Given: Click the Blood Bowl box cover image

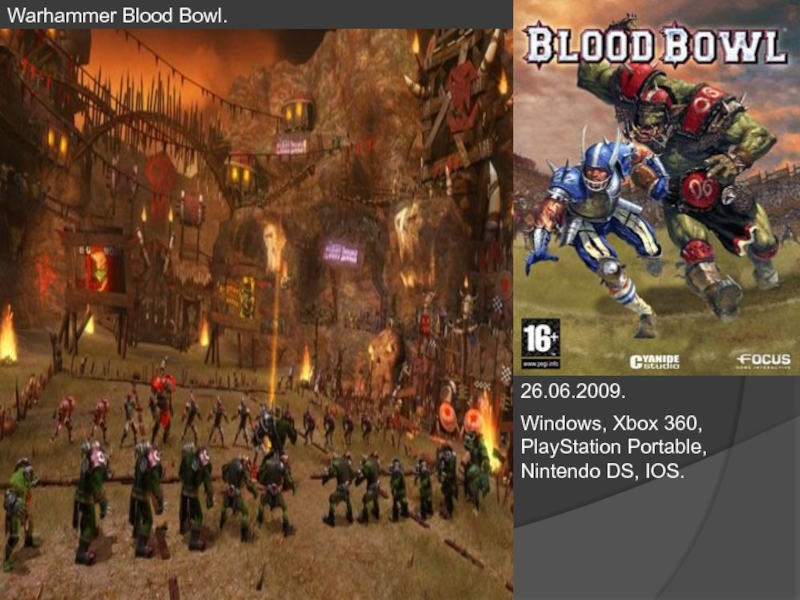Looking at the screenshot, I should 657,188.
